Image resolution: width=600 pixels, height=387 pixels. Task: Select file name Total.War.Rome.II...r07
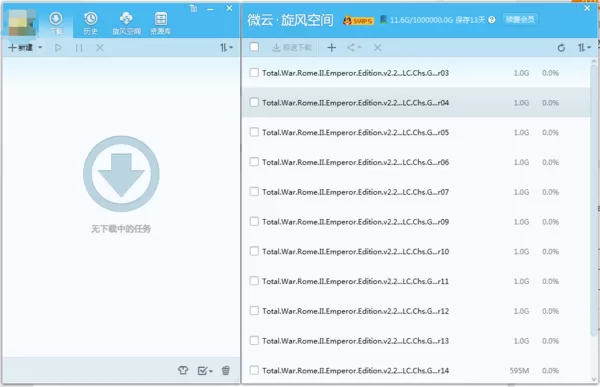pyautogui.click(x=355, y=192)
